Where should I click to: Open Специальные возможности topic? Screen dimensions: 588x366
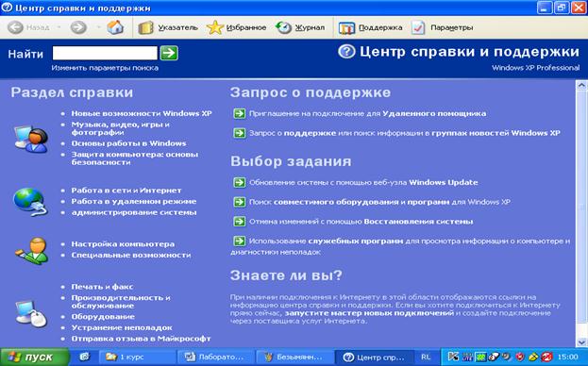pos(131,255)
